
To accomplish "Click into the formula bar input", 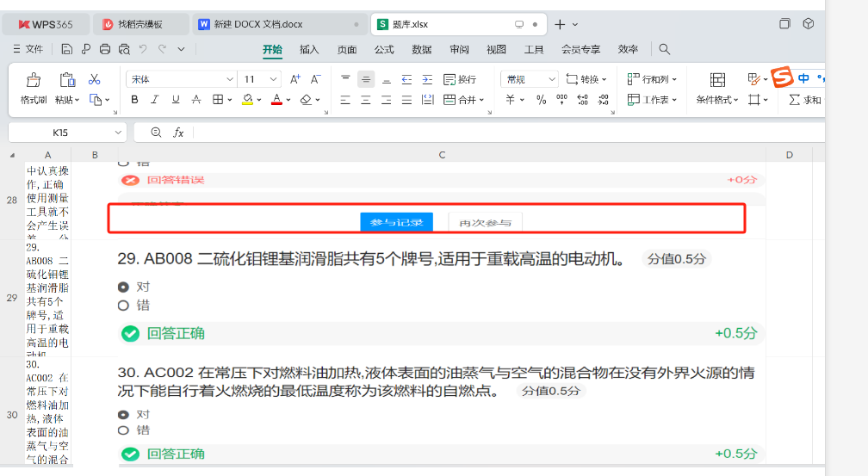I will tap(509, 133).
